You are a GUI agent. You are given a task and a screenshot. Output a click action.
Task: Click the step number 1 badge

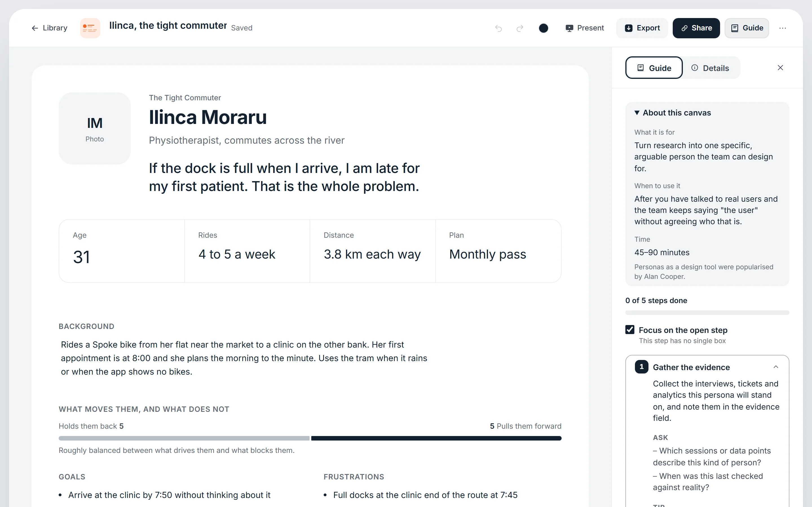click(641, 367)
